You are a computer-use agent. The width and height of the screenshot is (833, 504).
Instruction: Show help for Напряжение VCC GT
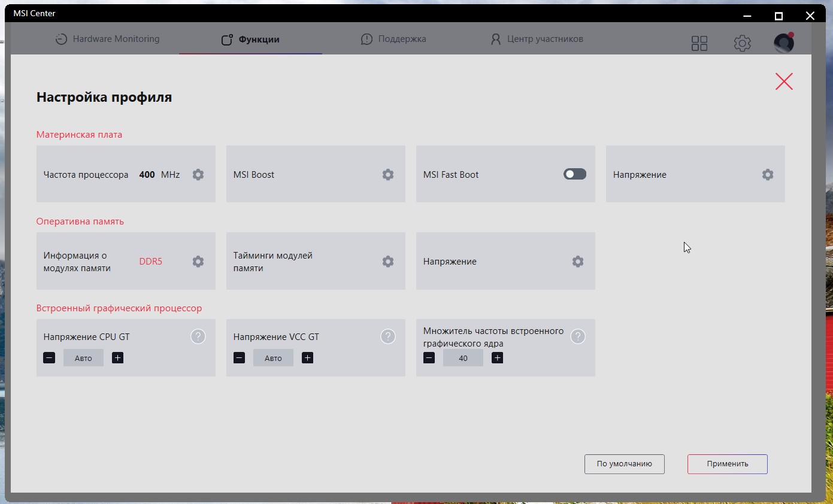388,336
